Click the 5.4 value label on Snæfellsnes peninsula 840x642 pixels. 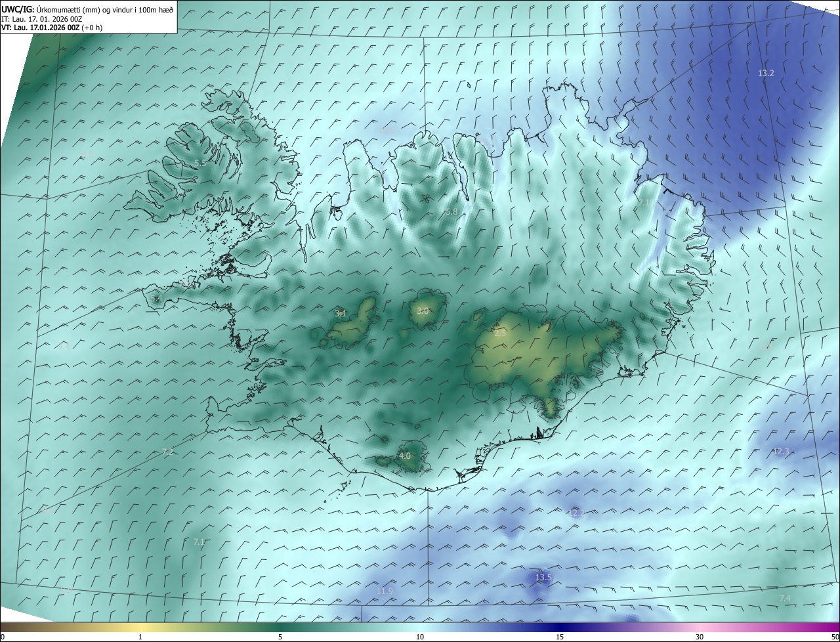point(156,299)
